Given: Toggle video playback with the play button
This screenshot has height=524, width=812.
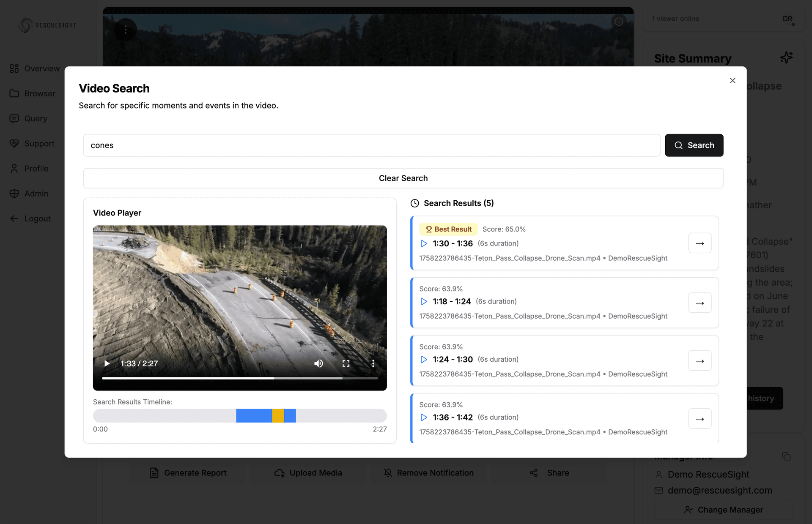Looking at the screenshot, I should 107,363.
